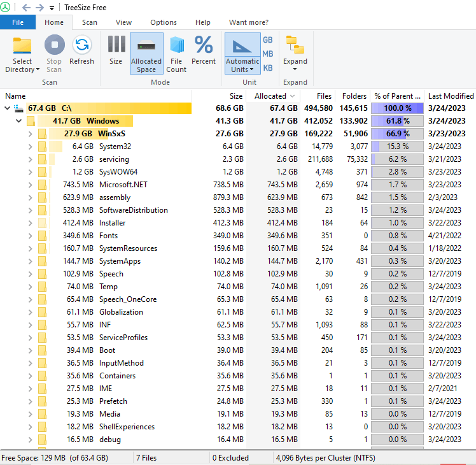This screenshot has width=476, height=465.
Task: Navigate forward with the right arrow
Action: pos(39,8)
